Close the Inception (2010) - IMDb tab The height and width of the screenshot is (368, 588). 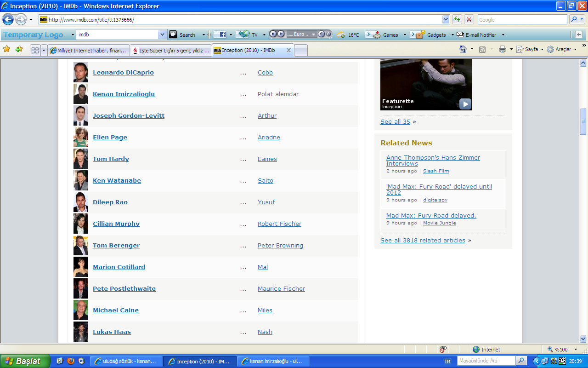pyautogui.click(x=288, y=50)
